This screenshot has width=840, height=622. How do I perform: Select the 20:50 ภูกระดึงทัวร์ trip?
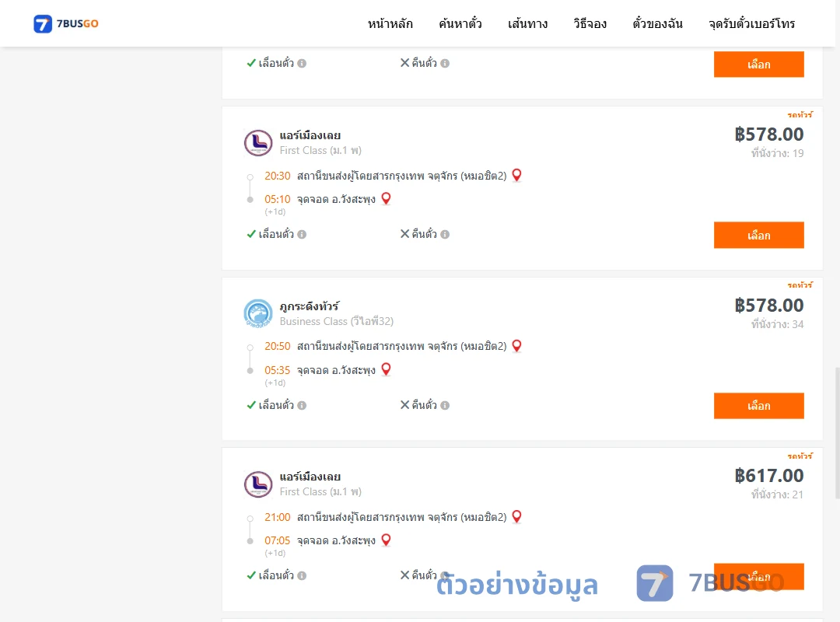click(x=758, y=406)
